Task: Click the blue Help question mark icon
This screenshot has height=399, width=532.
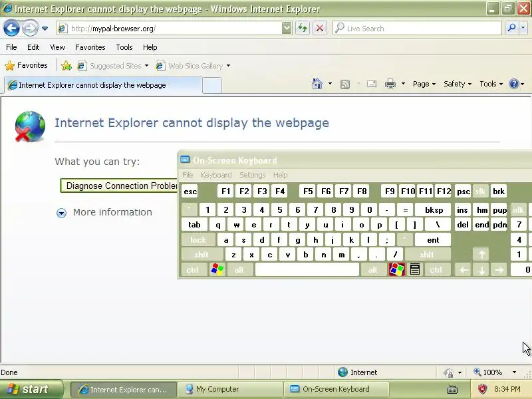Action: tap(514, 84)
